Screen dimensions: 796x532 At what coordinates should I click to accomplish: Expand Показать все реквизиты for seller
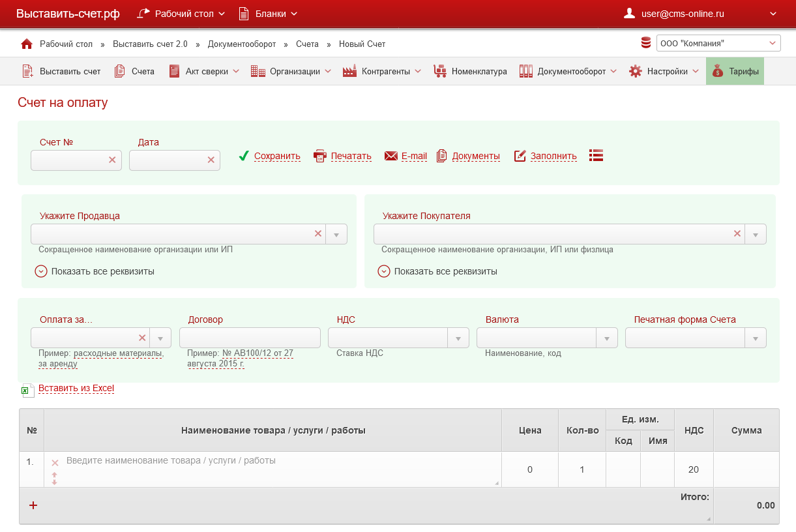pos(41,271)
